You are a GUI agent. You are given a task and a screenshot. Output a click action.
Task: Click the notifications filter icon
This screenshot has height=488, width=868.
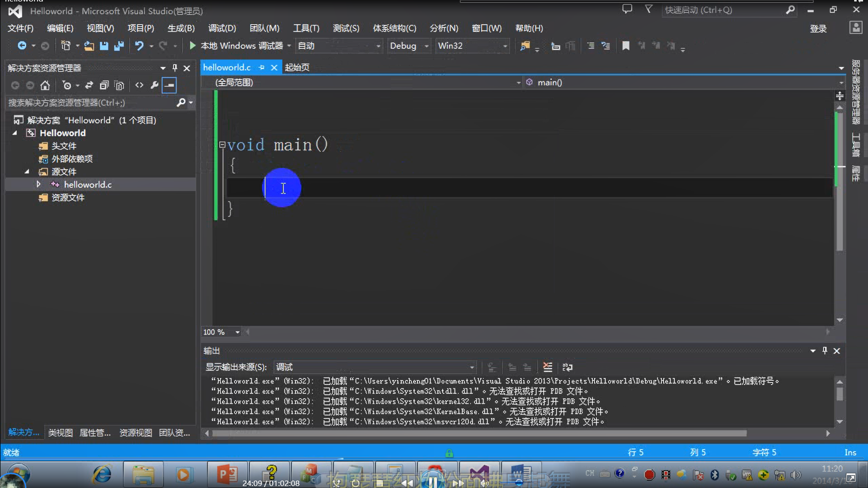pyautogui.click(x=649, y=9)
